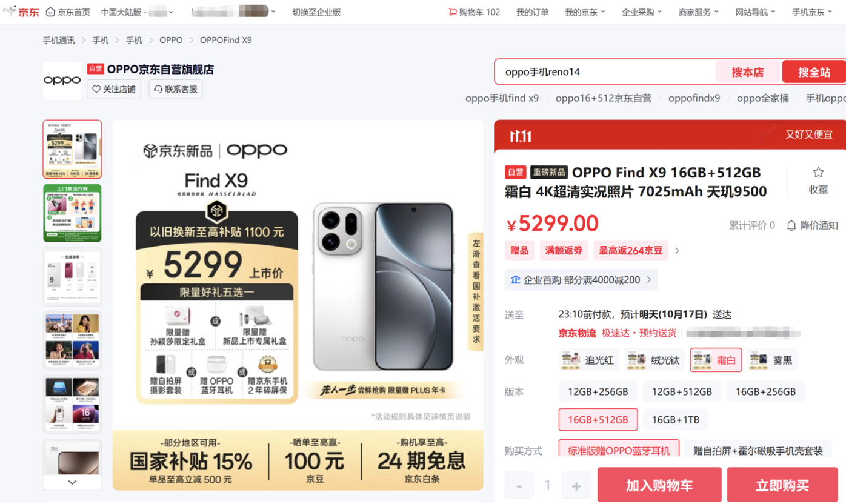Click the search input field
The height and width of the screenshot is (504, 846).
click(605, 72)
